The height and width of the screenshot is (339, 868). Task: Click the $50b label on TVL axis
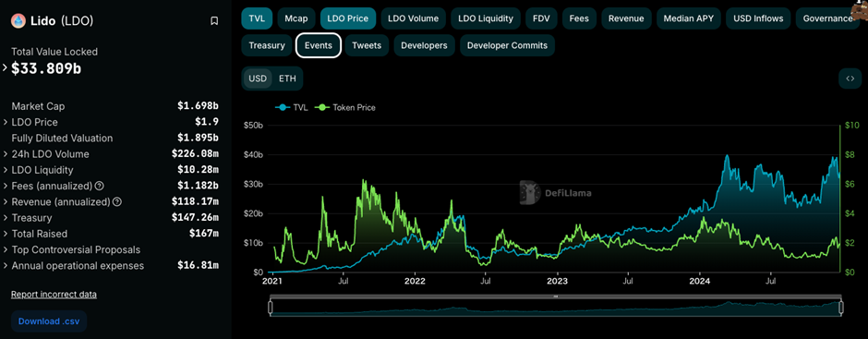tap(254, 126)
